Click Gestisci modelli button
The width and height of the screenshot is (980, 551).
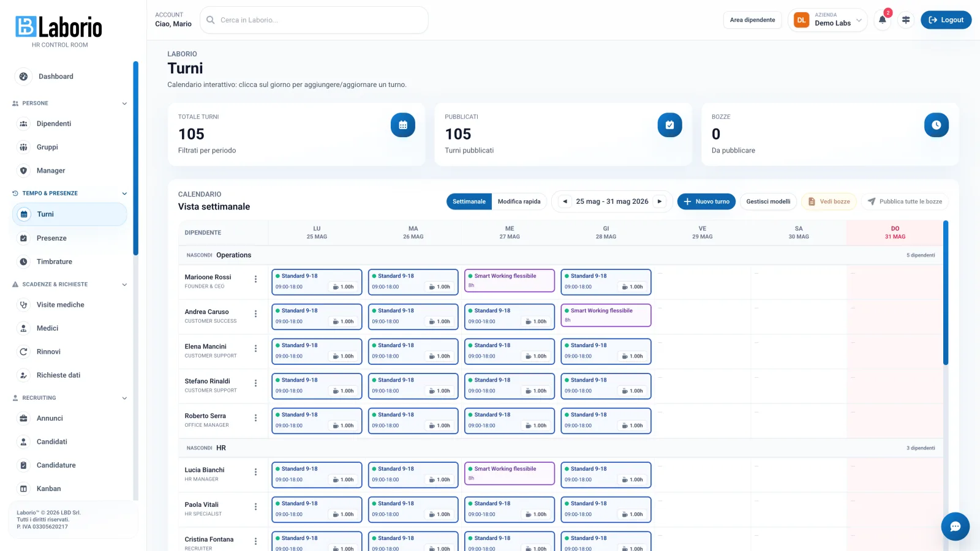[768, 201]
